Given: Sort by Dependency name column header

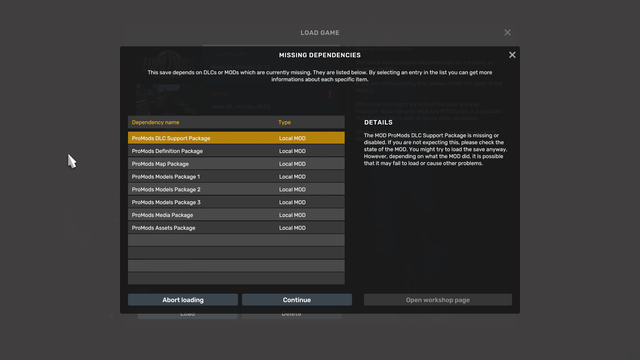Looking at the screenshot, I should point(155,122).
